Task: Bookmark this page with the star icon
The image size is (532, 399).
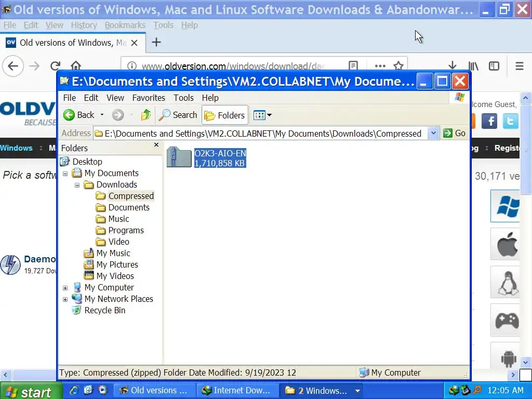Action: [x=398, y=66]
